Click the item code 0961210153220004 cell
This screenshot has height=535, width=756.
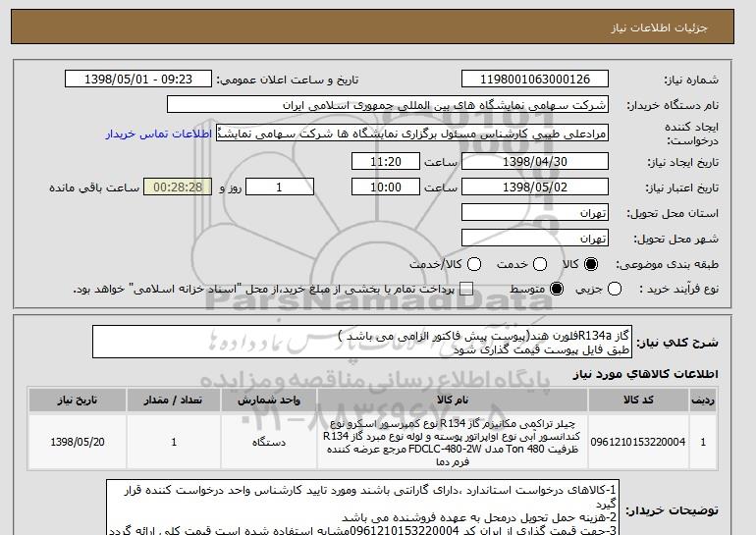click(638, 442)
